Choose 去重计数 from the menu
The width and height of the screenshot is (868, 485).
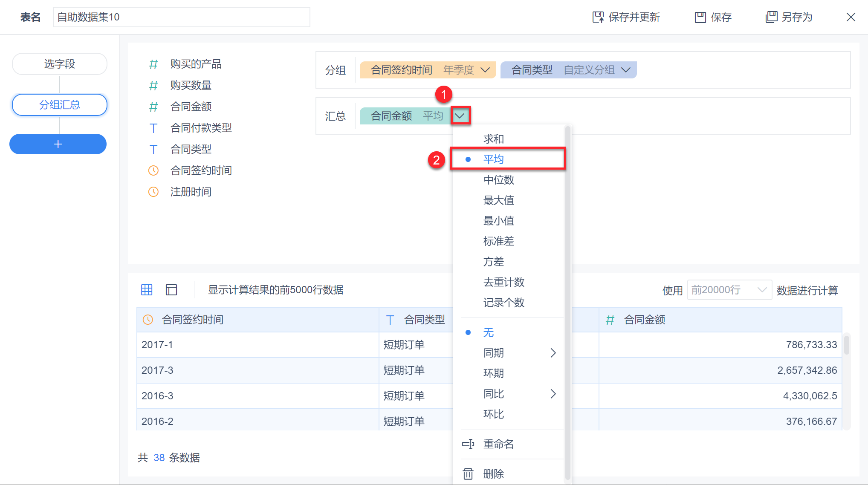(503, 282)
